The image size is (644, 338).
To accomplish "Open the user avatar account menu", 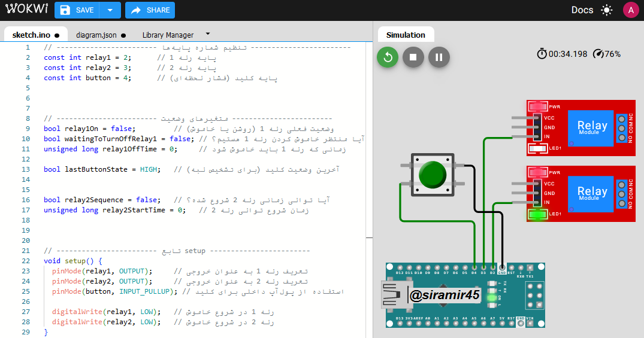I will 630,10.
